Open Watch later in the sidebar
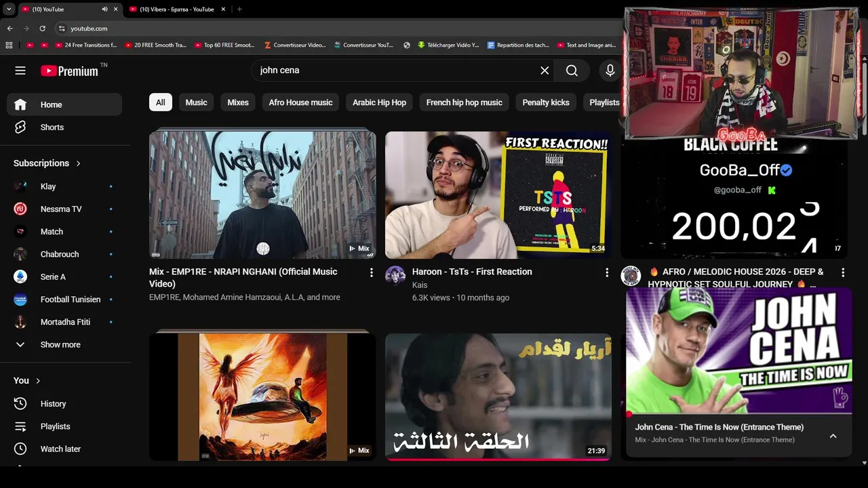Screen dimensions: 868x488 64,449
